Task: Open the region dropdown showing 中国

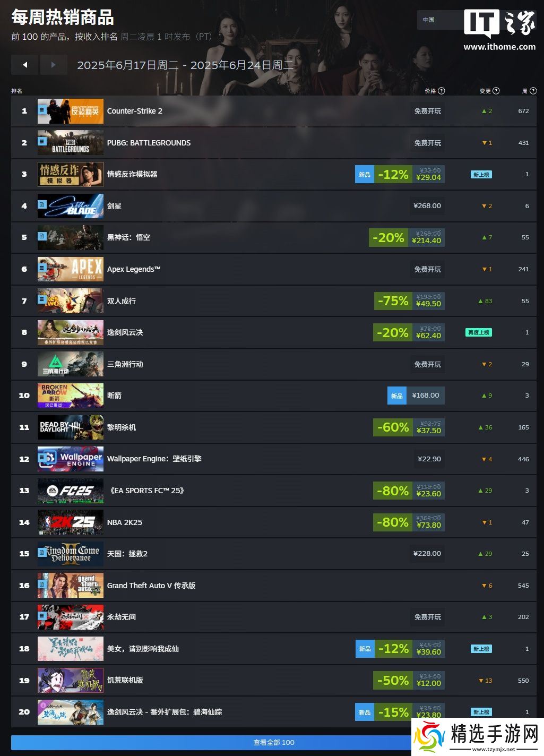Action: coord(439,20)
